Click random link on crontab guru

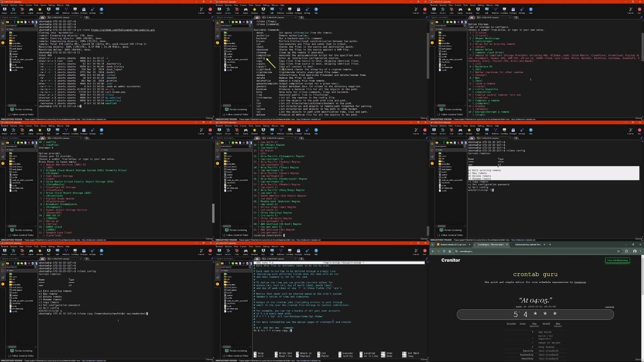609,307
